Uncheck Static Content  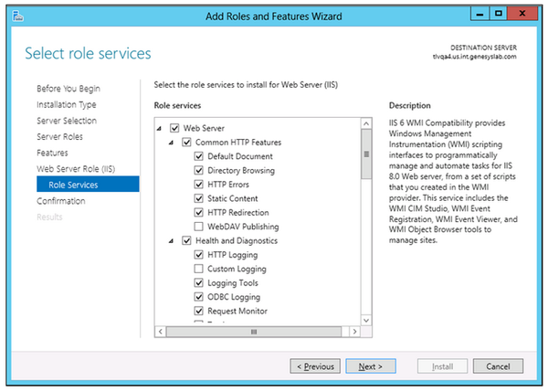pos(199,198)
